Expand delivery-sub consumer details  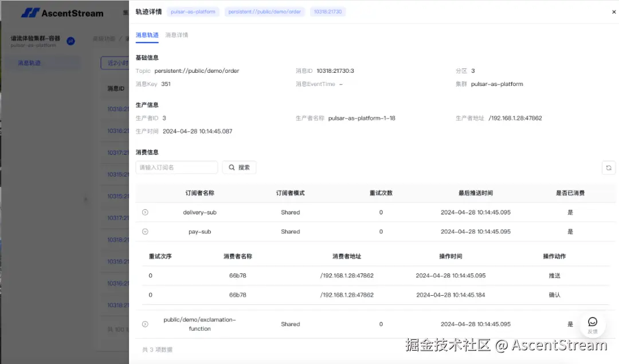tap(145, 212)
